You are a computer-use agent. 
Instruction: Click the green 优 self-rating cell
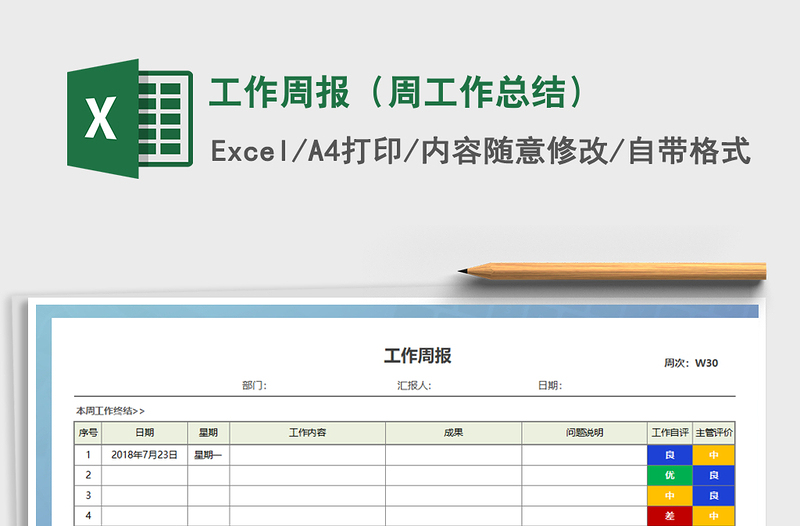tap(669, 475)
